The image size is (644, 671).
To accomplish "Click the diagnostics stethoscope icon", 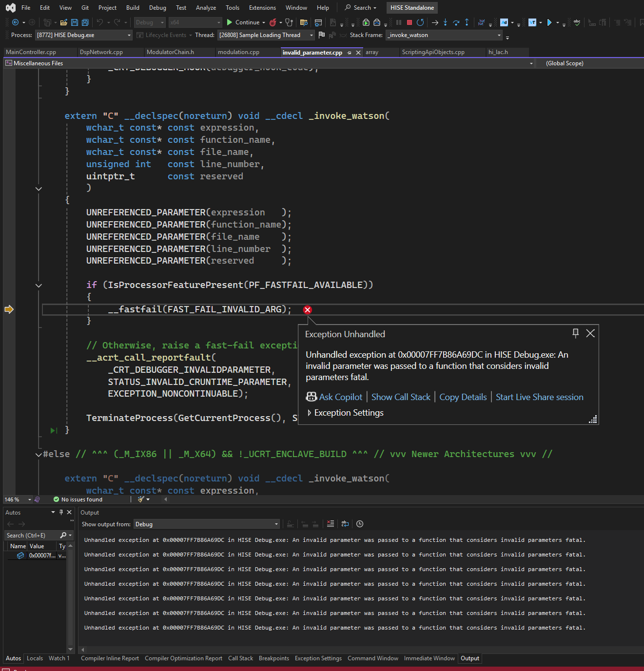I will coord(289,22).
